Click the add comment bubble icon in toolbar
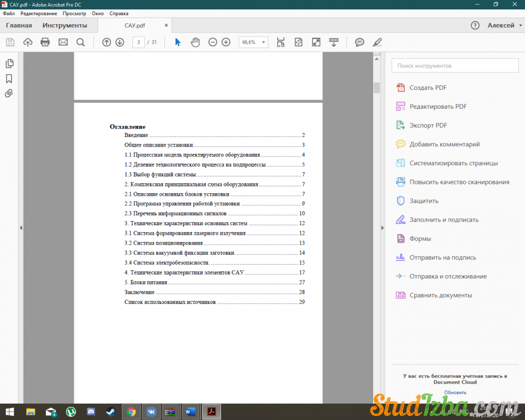 click(x=360, y=42)
